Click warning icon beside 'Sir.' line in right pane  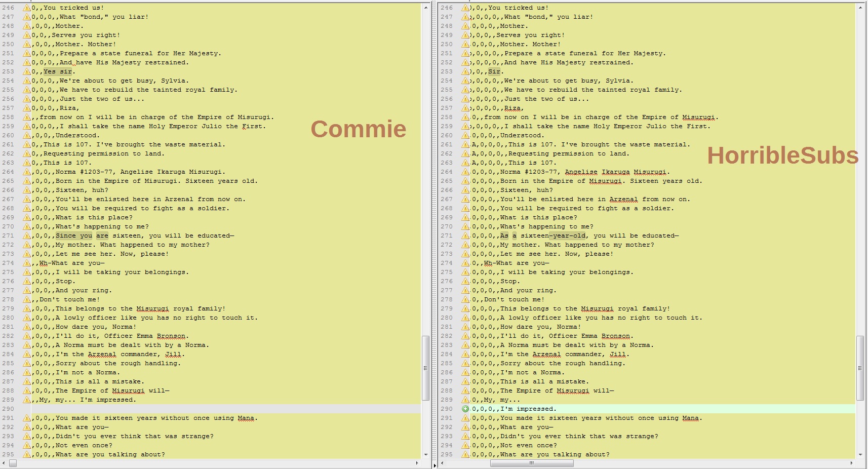(465, 71)
